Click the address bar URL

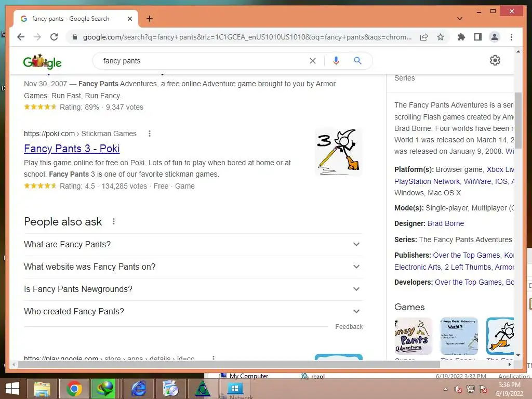247,37
